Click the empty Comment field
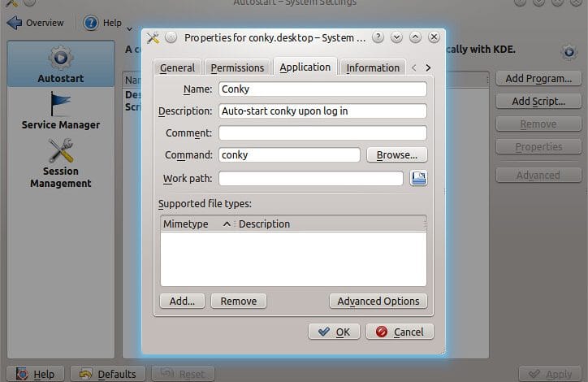 322,132
